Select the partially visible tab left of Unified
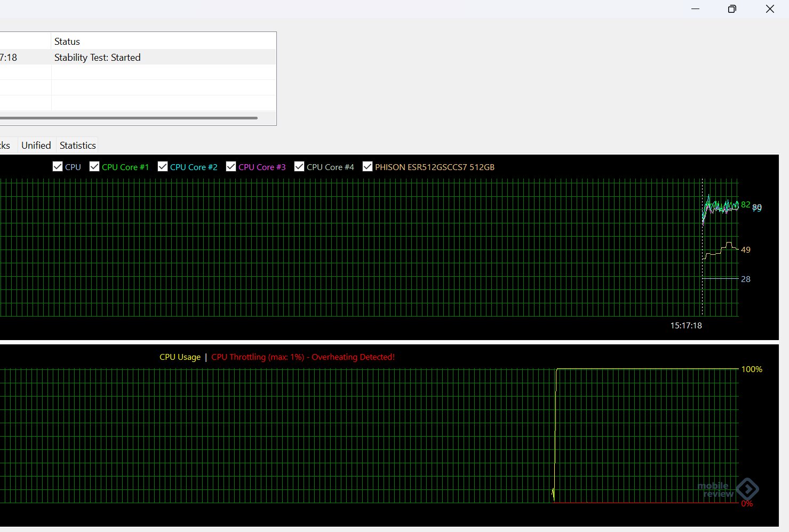Screen dimensions: 789x532 tap(5, 146)
